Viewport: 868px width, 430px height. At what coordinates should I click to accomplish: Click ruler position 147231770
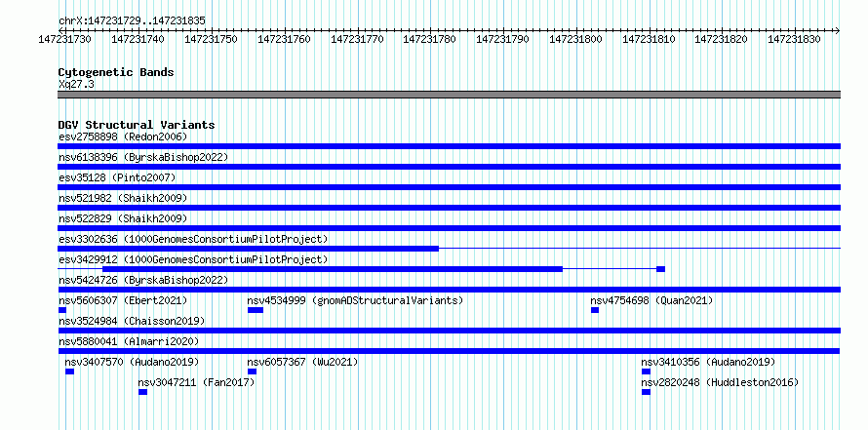click(x=357, y=39)
